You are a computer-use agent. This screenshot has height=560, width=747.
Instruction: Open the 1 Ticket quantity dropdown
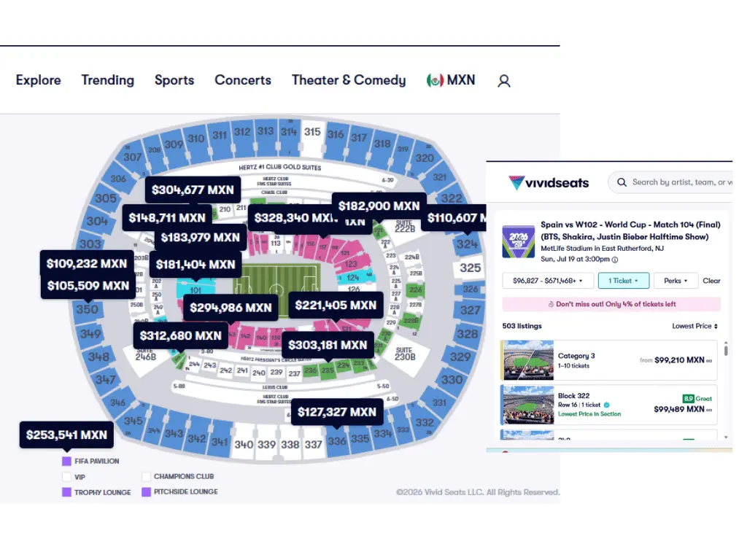point(624,281)
